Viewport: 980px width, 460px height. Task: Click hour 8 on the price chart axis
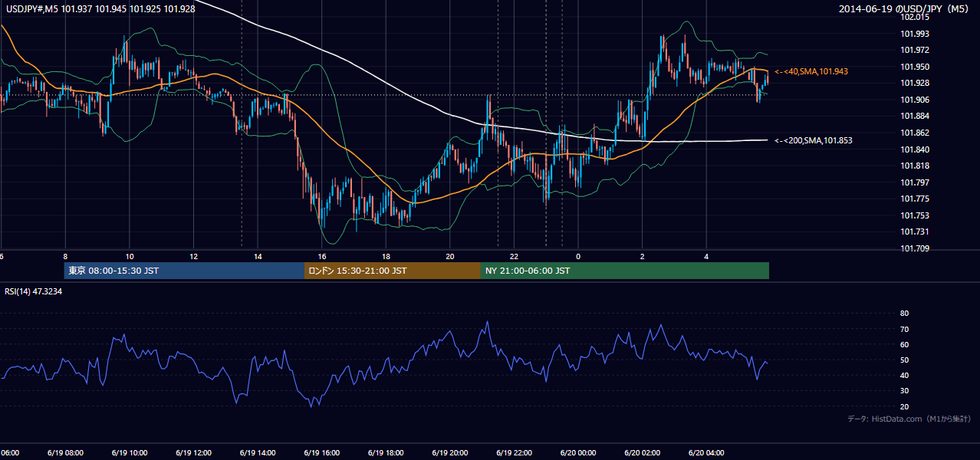pos(65,257)
